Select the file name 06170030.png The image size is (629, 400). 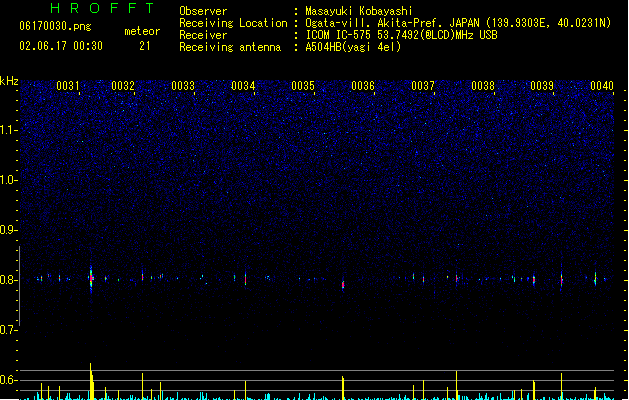(x=55, y=26)
